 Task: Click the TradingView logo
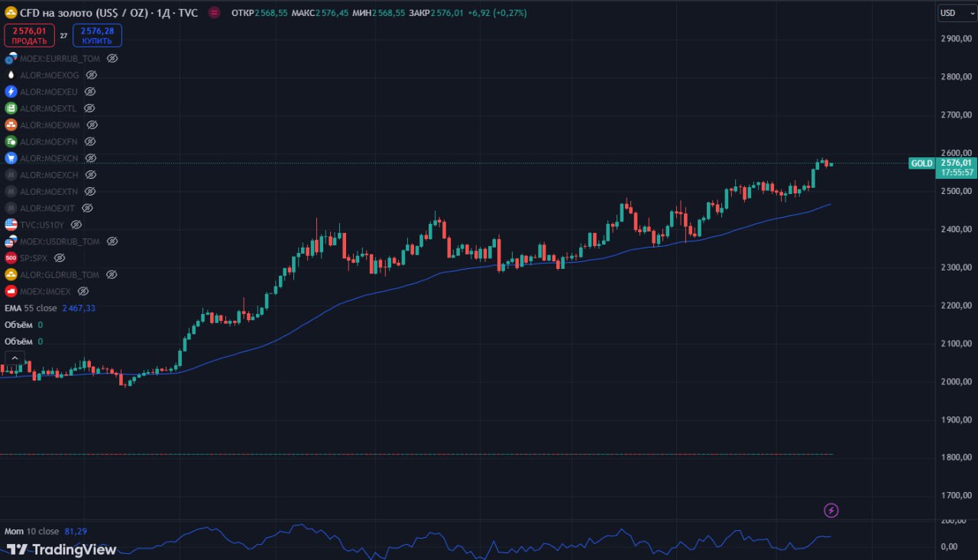click(62, 549)
